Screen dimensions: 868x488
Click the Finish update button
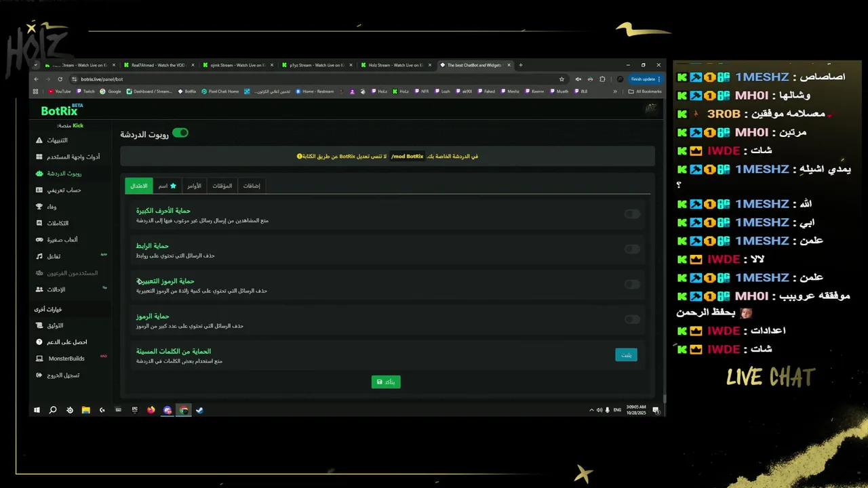coord(642,79)
